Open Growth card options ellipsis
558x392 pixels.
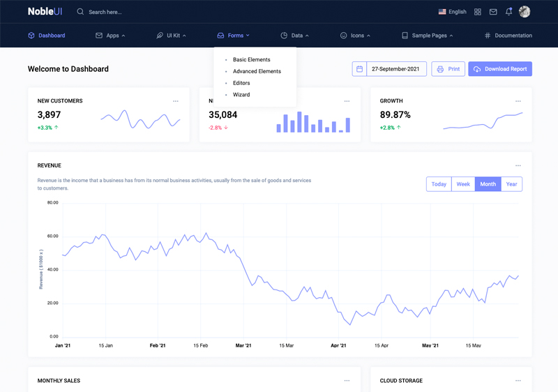point(518,101)
